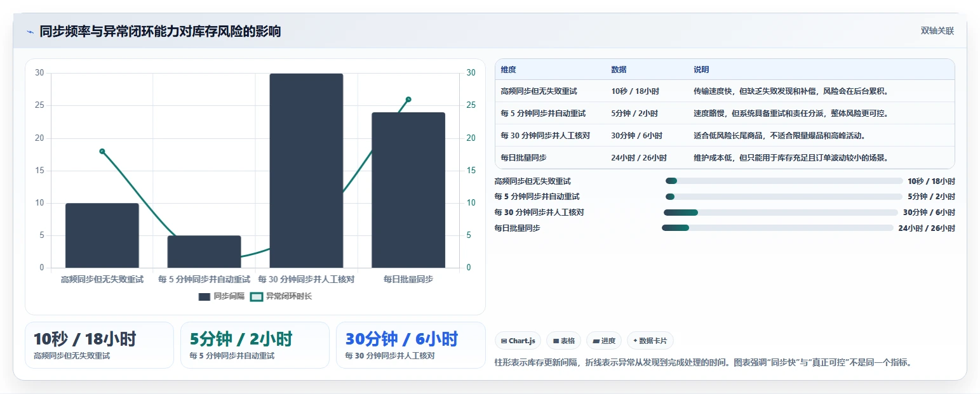Click the 高频同步但无失败重试 progress bar
The height and width of the screenshot is (394, 980).
point(784,181)
